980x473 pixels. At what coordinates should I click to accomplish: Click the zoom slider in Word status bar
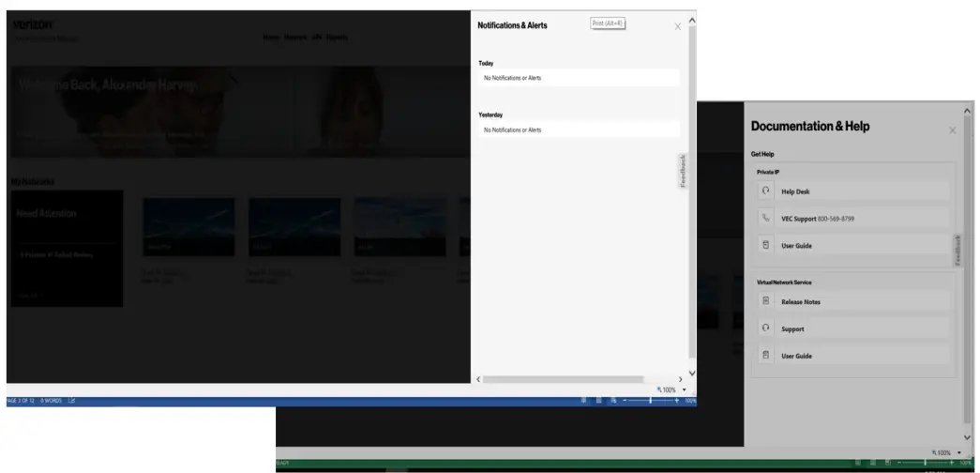pyautogui.click(x=651, y=401)
